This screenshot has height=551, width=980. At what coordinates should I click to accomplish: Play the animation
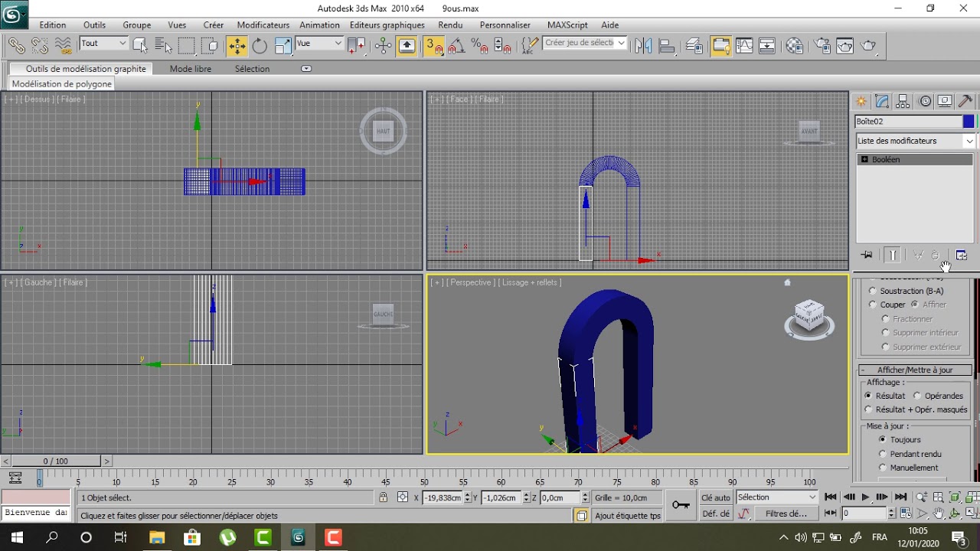(x=865, y=497)
